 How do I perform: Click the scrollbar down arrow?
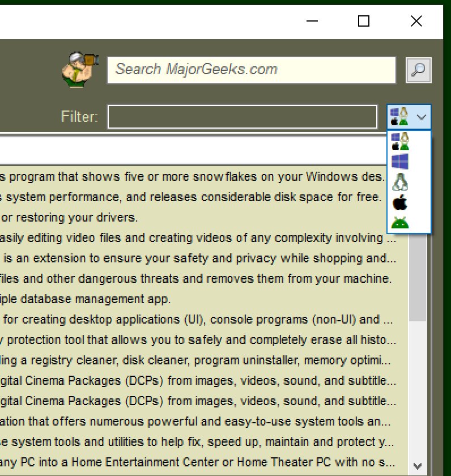tap(418, 466)
